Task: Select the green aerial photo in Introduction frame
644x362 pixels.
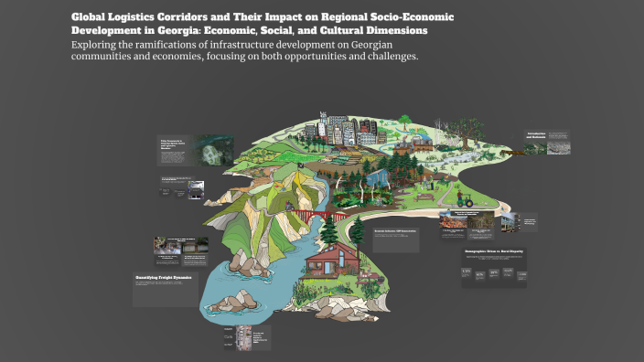Action: (535, 148)
